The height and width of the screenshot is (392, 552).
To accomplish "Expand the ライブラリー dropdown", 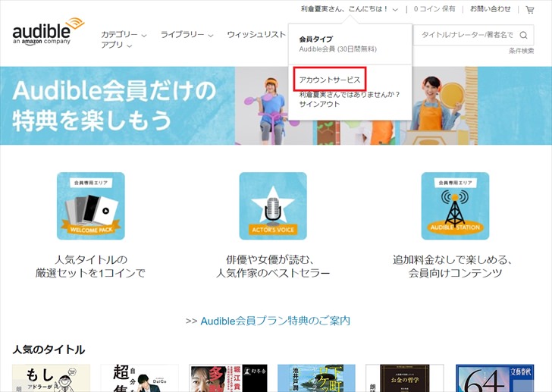I will tap(187, 34).
